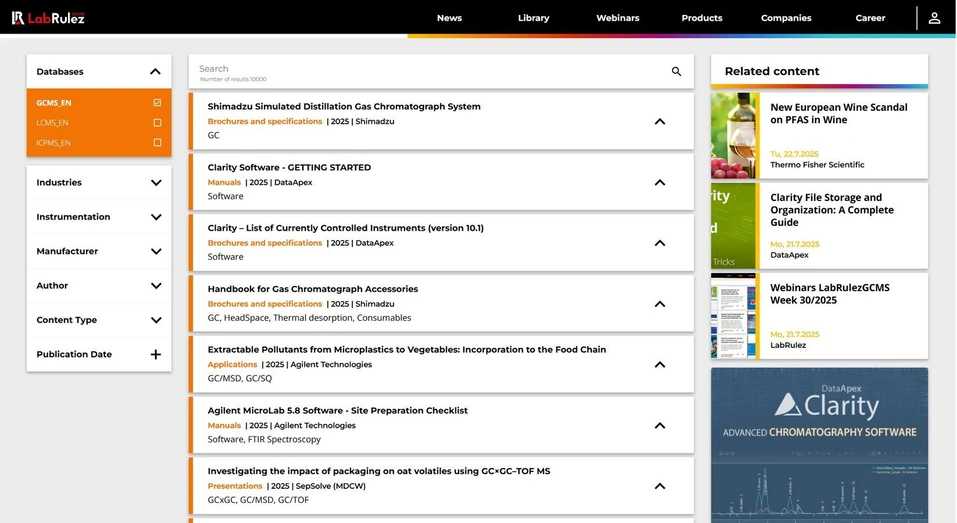Image resolution: width=957 pixels, height=523 pixels.
Task: Open the Webinars menu
Action: (618, 18)
